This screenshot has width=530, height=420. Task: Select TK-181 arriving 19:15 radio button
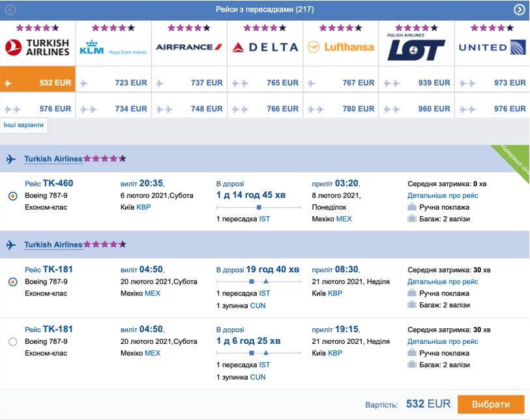(x=13, y=342)
